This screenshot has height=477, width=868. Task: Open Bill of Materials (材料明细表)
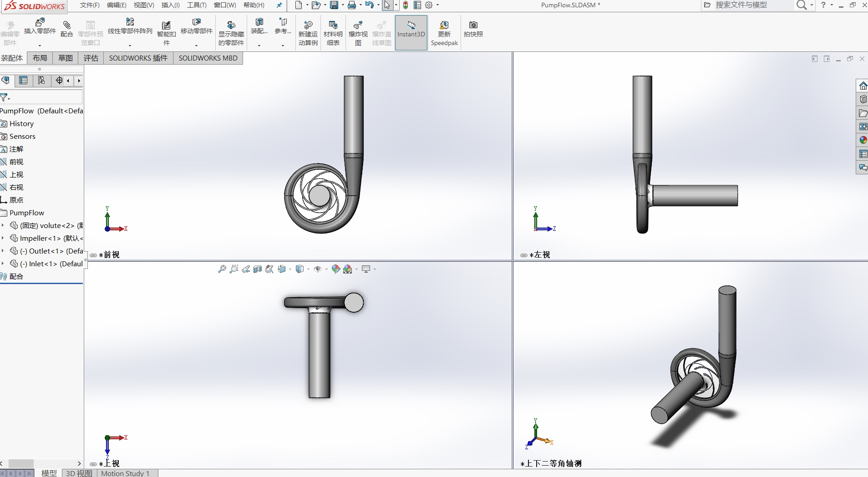click(x=333, y=33)
